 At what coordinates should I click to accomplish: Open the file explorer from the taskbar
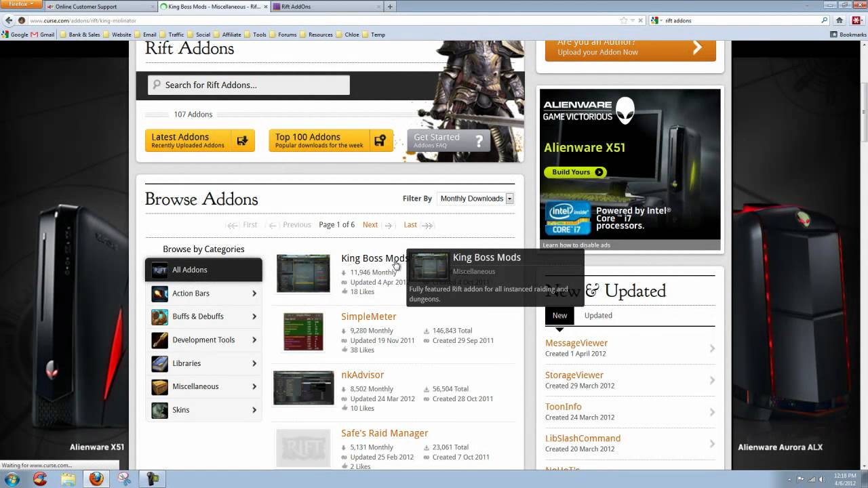tap(68, 479)
